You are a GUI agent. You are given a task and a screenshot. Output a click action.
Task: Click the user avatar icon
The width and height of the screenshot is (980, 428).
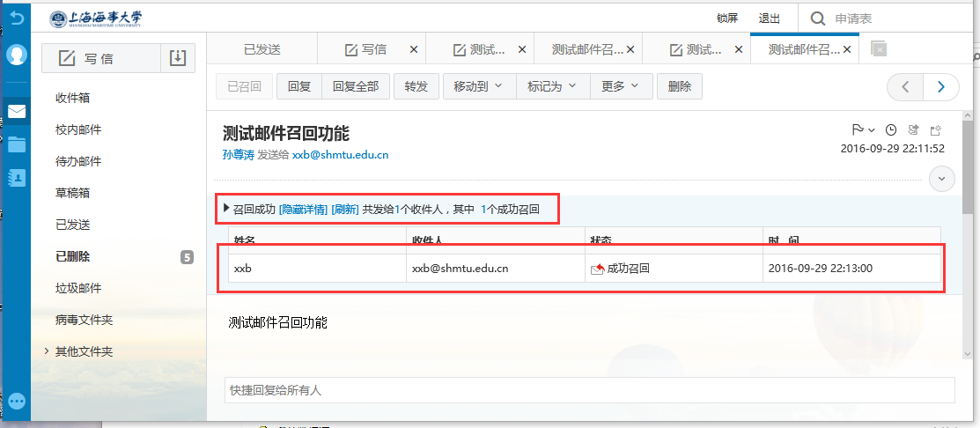click(16, 55)
